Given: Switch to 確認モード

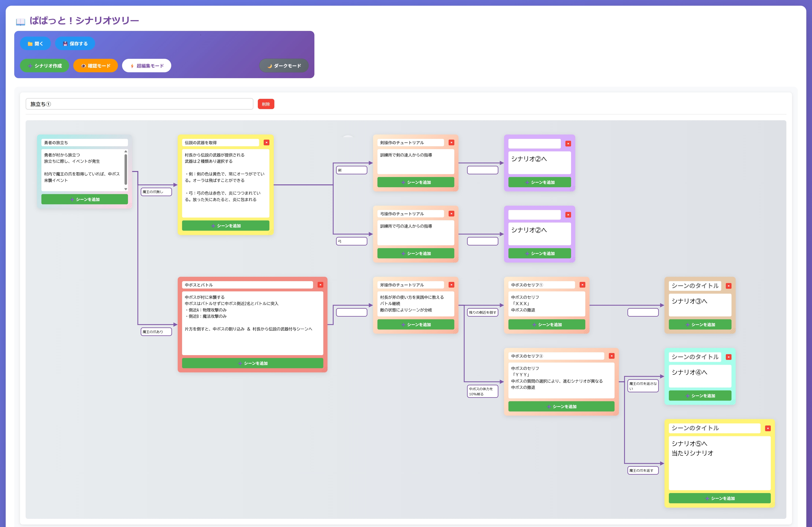Looking at the screenshot, I should coord(95,66).
